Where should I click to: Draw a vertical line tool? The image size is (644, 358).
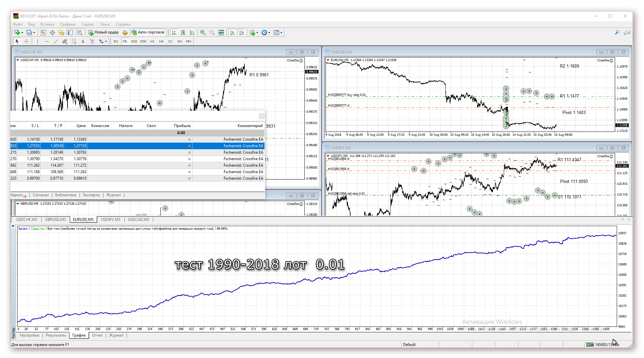(x=38, y=41)
